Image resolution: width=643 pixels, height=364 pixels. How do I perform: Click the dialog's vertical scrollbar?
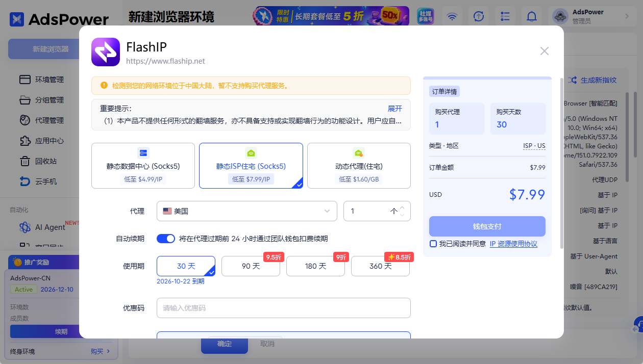pyautogui.click(x=562, y=163)
